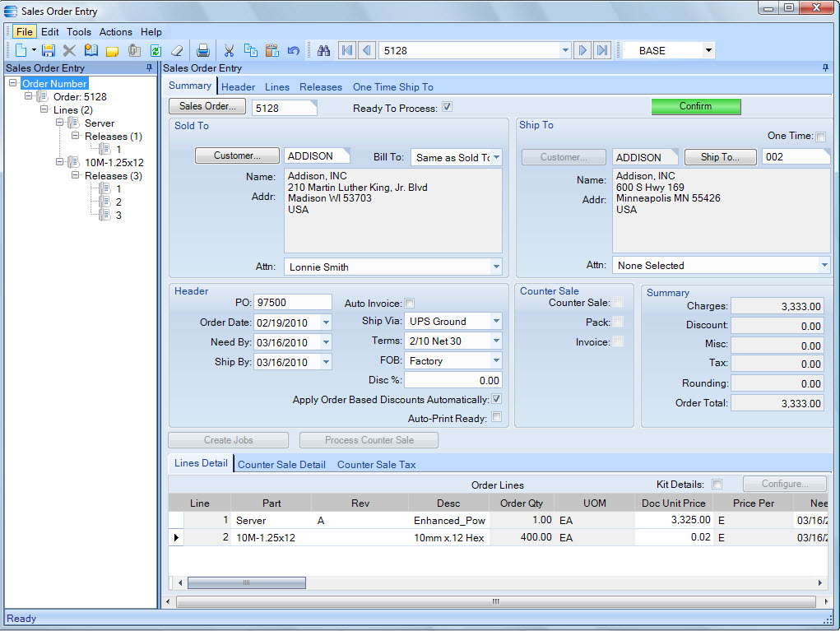Select row indicator arrow for line 2

(x=176, y=537)
